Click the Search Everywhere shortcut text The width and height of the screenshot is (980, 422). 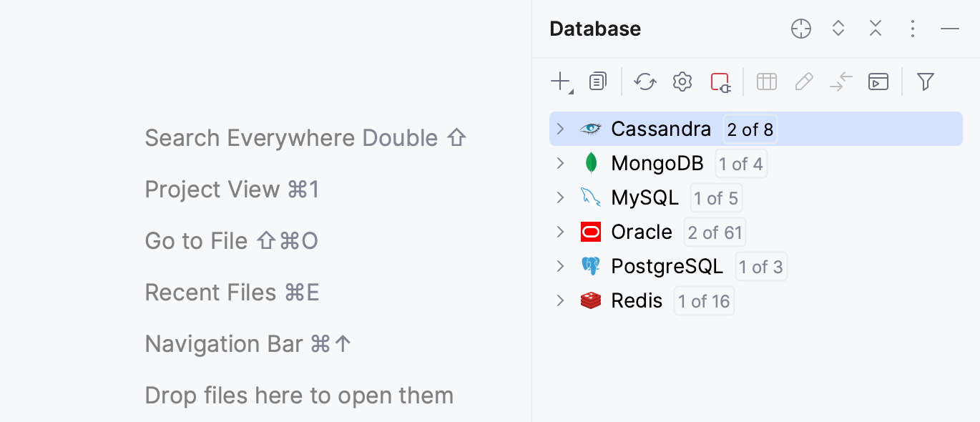pos(305,137)
